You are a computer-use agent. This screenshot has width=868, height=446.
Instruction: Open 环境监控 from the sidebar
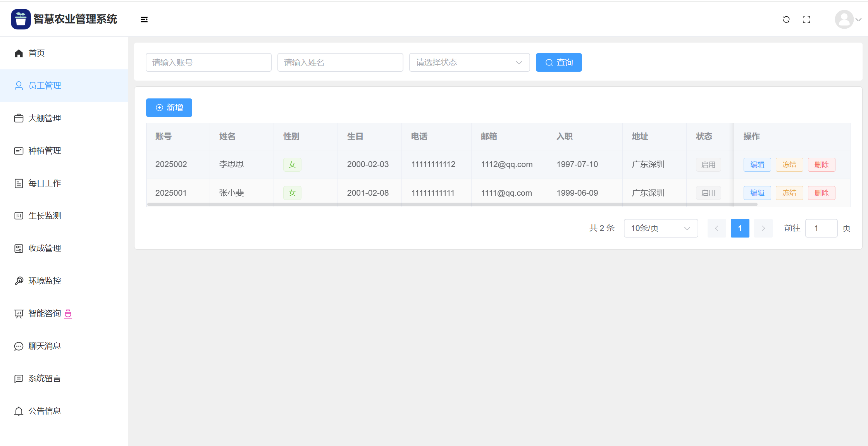45,281
